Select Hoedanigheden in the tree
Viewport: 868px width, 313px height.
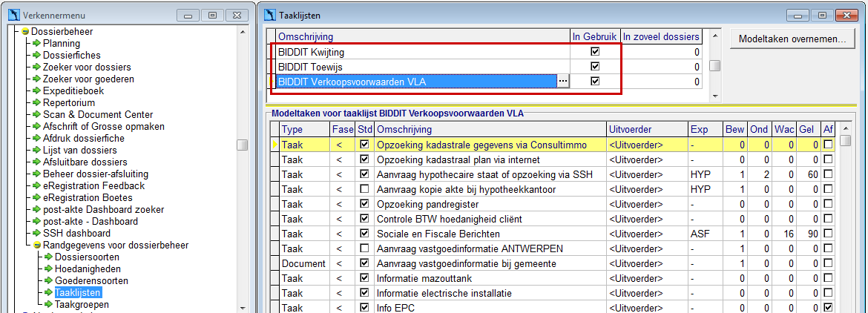[x=88, y=268]
